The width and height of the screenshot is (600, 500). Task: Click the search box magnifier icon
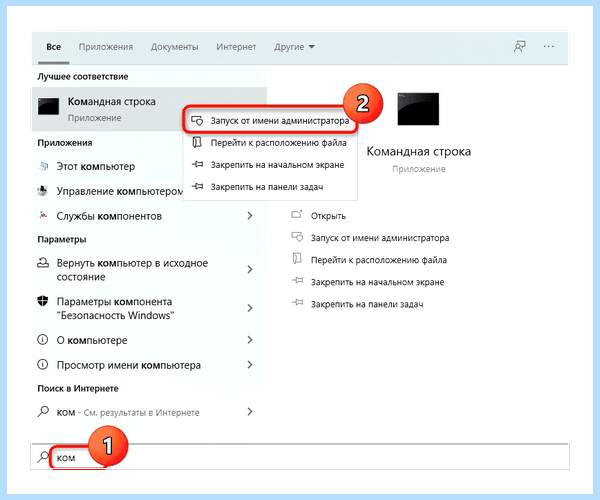43,457
